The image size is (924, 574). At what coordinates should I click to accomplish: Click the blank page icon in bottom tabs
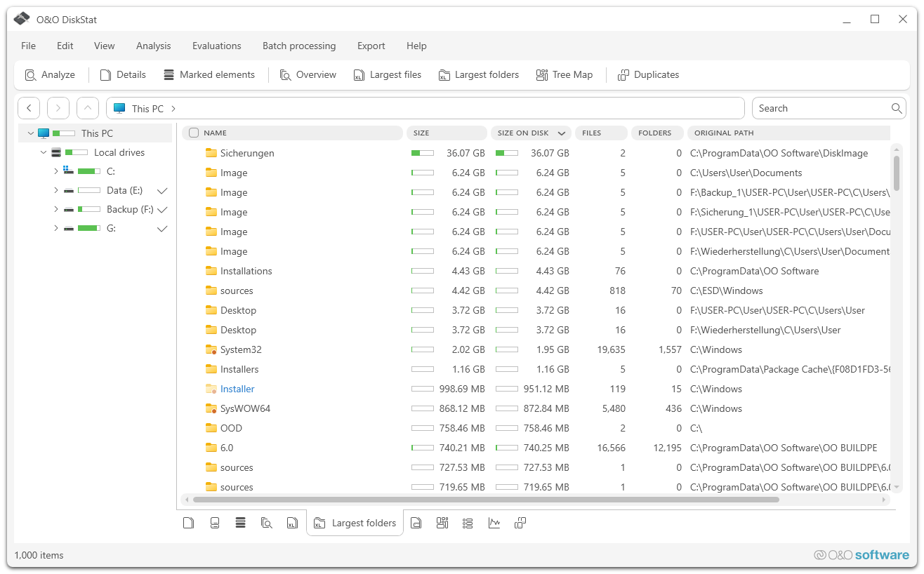pos(188,523)
